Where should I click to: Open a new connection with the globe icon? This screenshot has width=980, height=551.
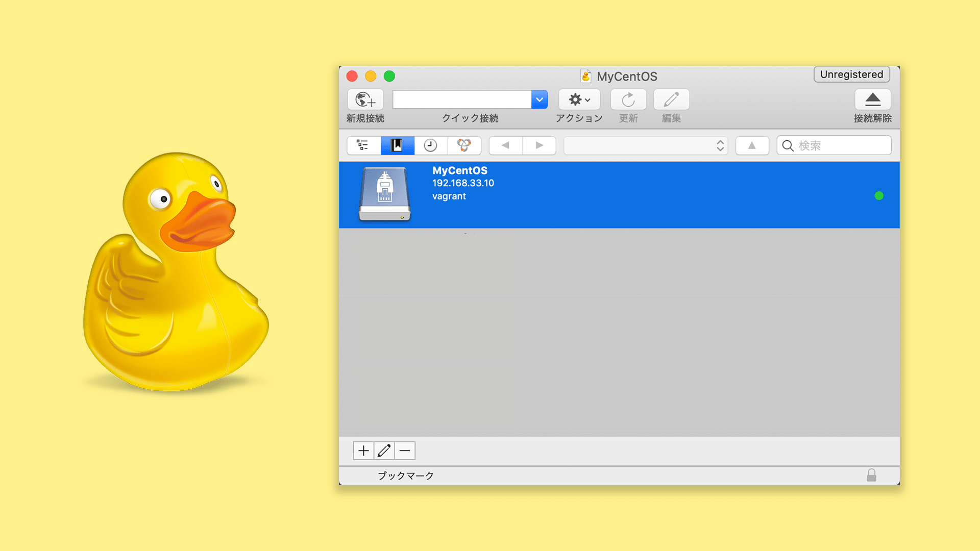click(365, 99)
